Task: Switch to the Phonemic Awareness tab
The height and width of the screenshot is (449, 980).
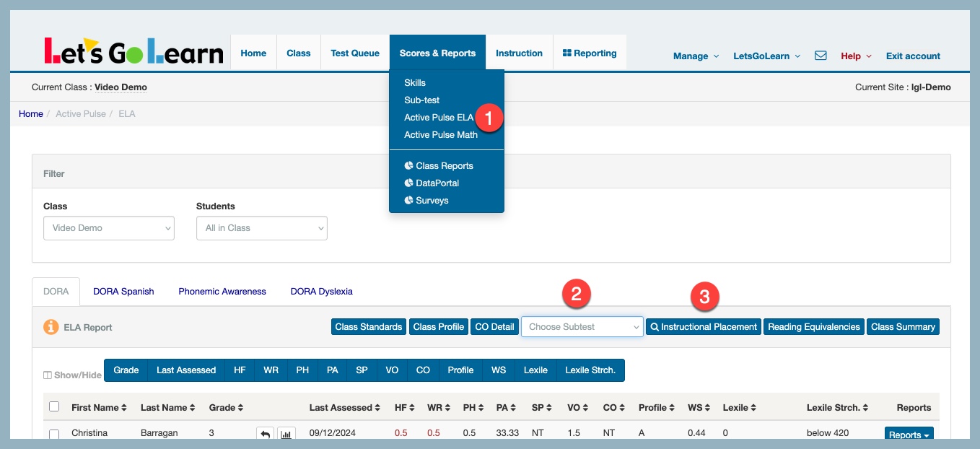Action: point(222,292)
